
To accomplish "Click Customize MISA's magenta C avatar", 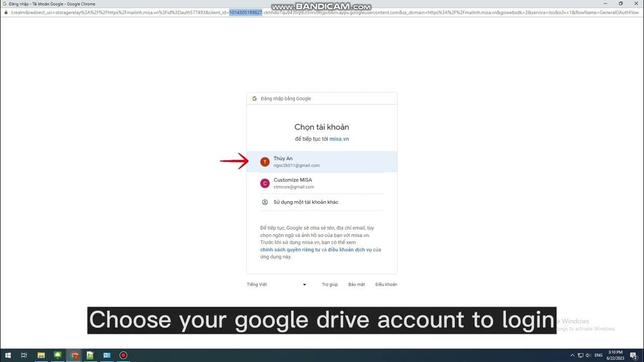I will (265, 184).
